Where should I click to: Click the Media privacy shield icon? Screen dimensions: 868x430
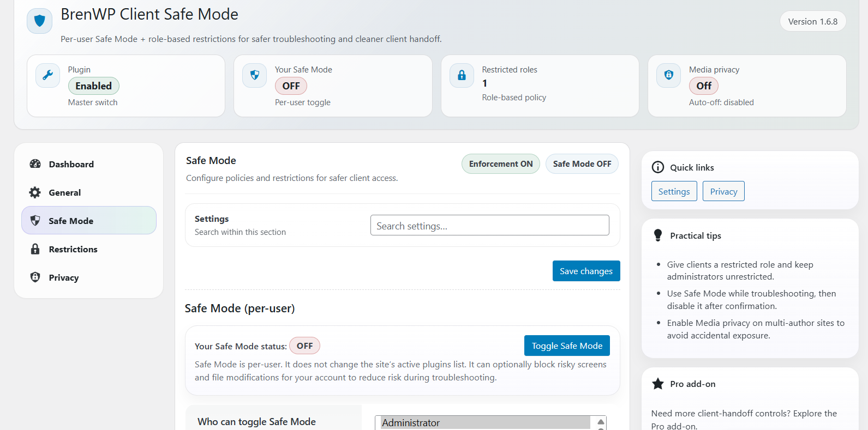click(668, 75)
